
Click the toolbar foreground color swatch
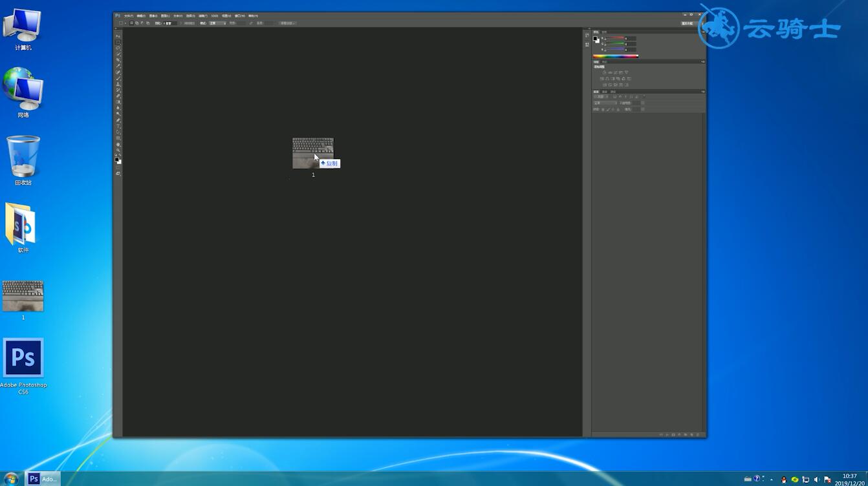coord(117,159)
